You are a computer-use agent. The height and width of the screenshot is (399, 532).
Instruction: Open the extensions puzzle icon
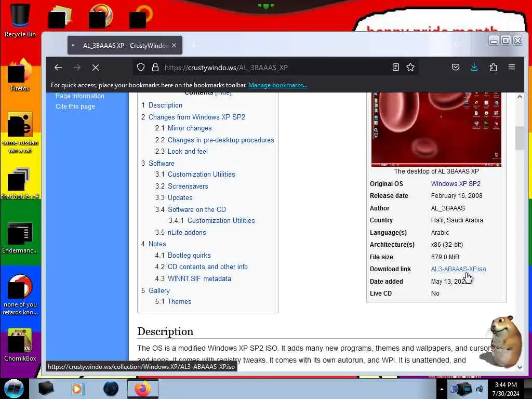(x=493, y=67)
